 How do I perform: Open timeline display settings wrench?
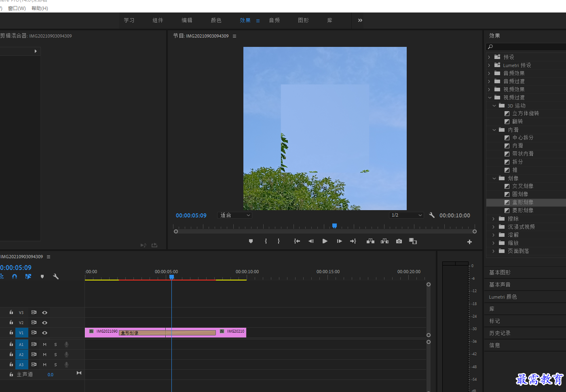click(56, 276)
